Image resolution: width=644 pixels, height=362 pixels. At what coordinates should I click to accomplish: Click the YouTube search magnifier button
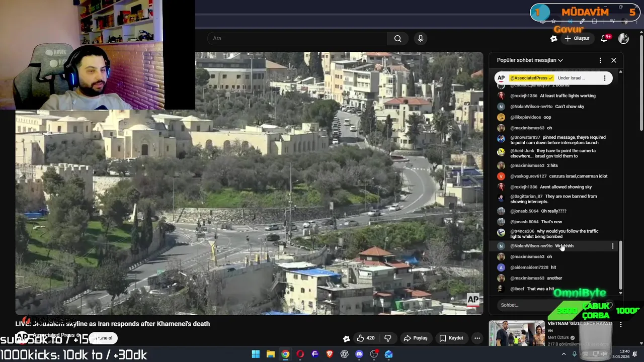(x=397, y=38)
